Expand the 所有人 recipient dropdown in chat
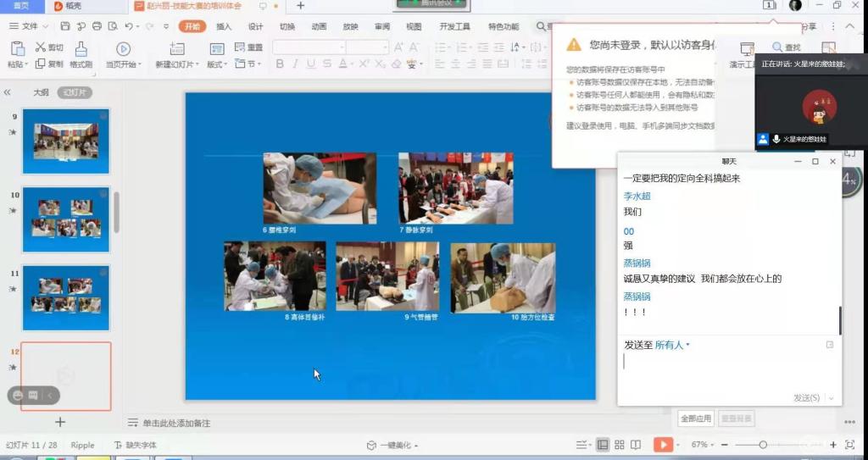 pos(672,345)
